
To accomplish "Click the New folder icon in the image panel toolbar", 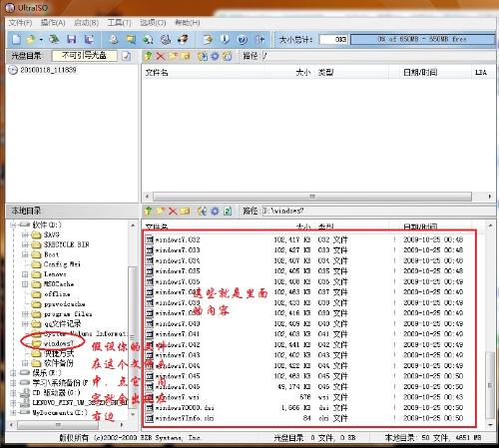I will (173, 56).
